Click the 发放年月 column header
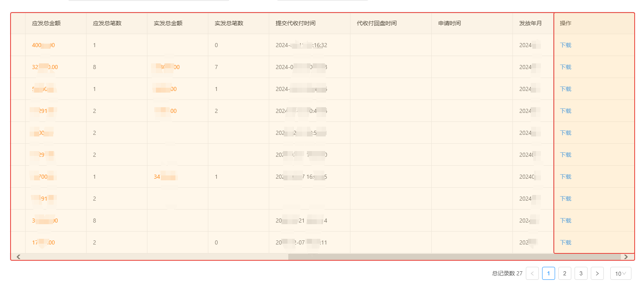 530,23
